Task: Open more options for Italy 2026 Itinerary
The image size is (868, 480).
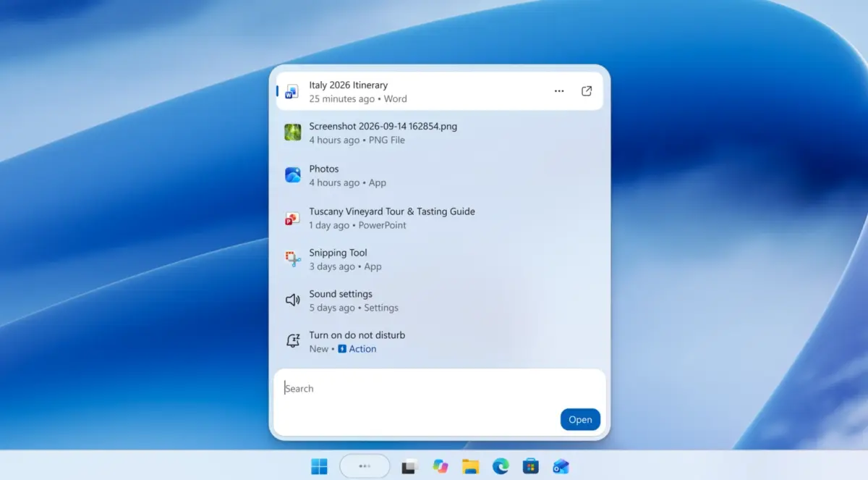Action: [559, 91]
